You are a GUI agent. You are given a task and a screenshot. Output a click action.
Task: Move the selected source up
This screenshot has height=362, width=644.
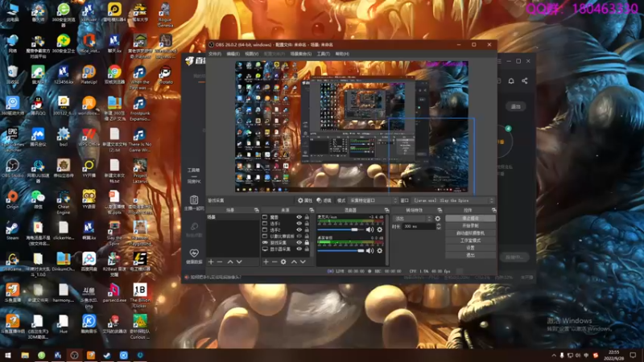(294, 262)
